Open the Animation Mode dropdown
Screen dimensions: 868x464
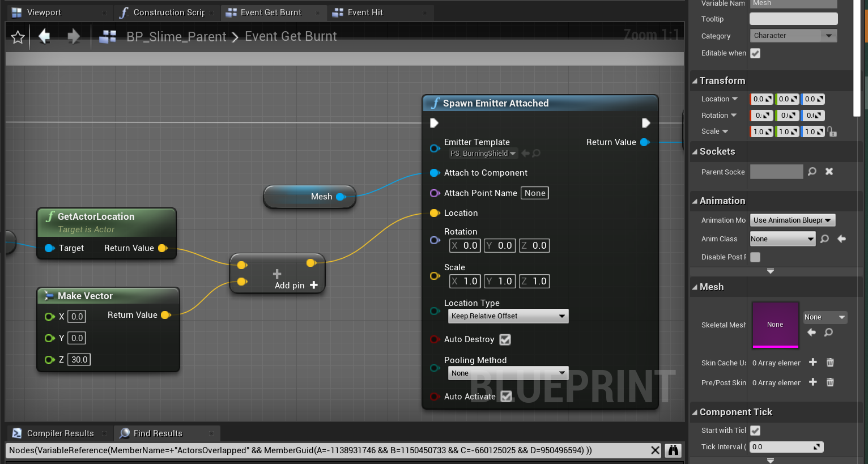click(793, 220)
